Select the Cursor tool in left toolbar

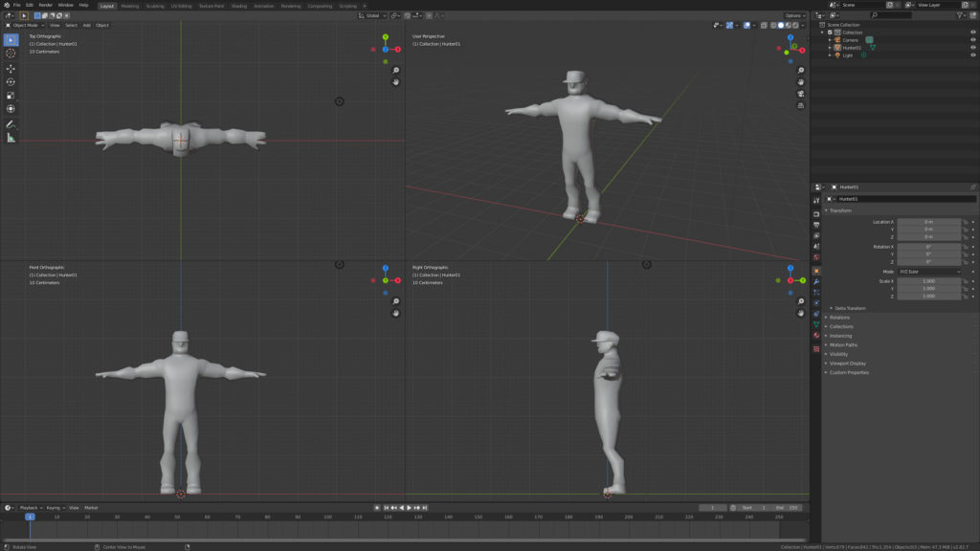coord(11,54)
